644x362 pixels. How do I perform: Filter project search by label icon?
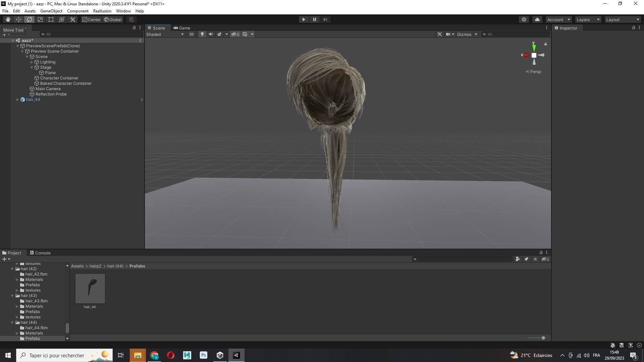[x=526, y=259]
